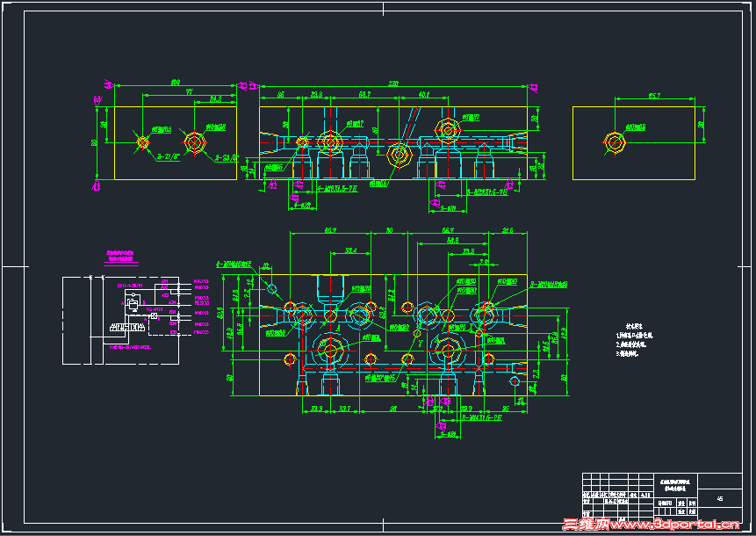Select the 31.6 dimension in bottom view

[508, 230]
